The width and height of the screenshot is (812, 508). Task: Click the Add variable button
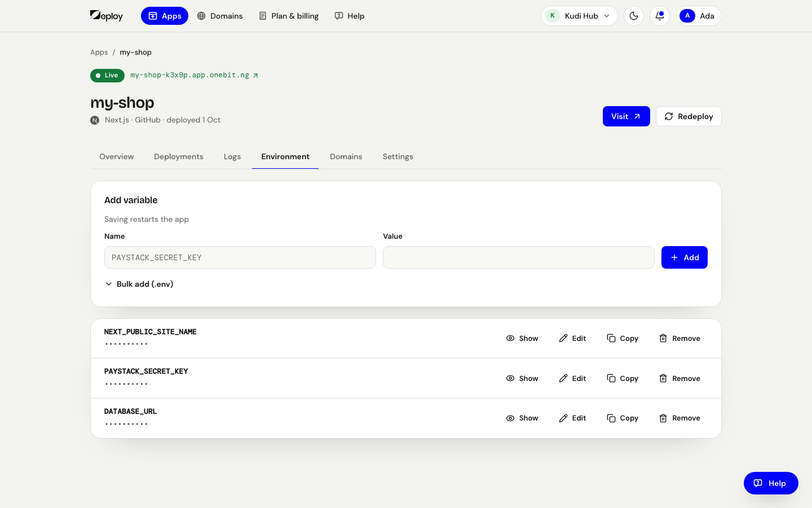[685, 257]
